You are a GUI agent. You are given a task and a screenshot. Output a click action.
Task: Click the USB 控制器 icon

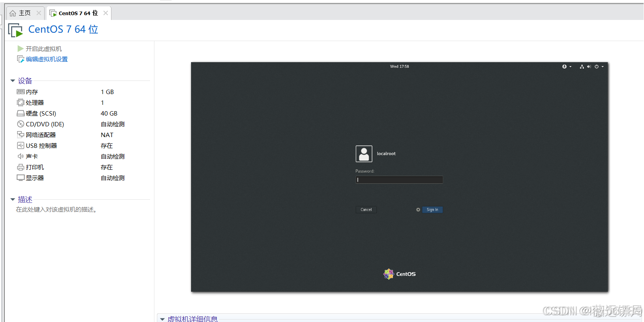click(21, 145)
